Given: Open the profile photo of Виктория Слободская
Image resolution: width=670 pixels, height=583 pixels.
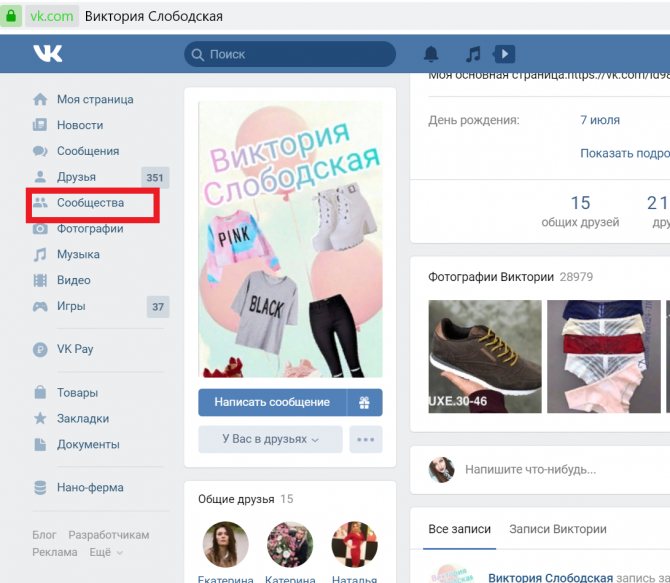Looking at the screenshot, I should [291, 240].
